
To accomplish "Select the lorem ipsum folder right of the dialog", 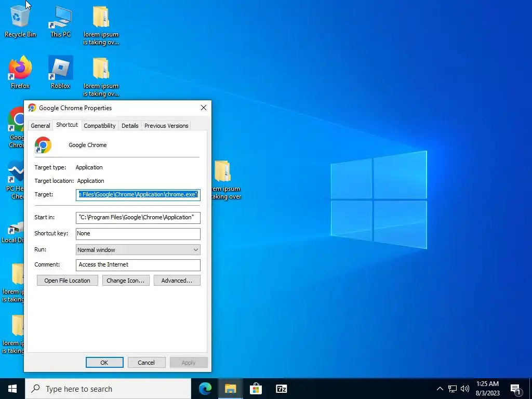I will click(x=226, y=180).
